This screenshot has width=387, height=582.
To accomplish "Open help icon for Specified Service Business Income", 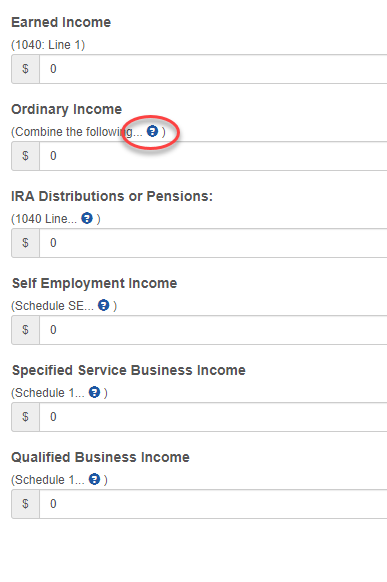I will (94, 392).
